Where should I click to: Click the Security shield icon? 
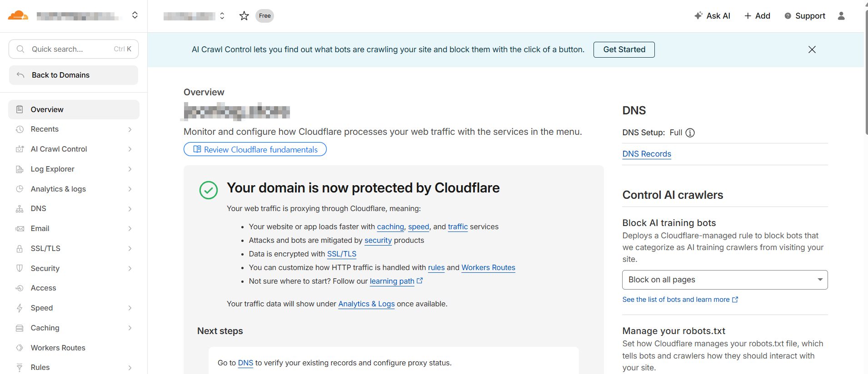(x=20, y=268)
